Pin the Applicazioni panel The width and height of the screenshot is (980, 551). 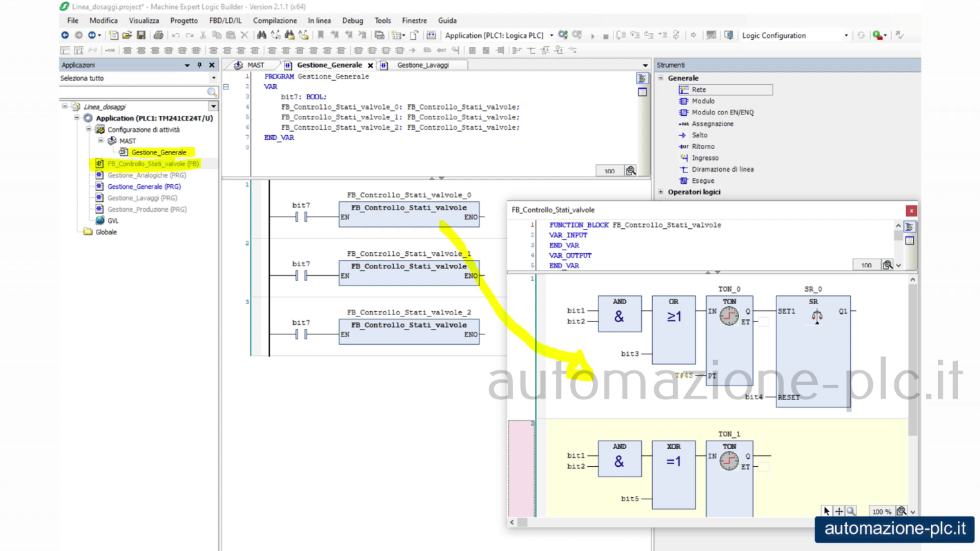(x=199, y=65)
